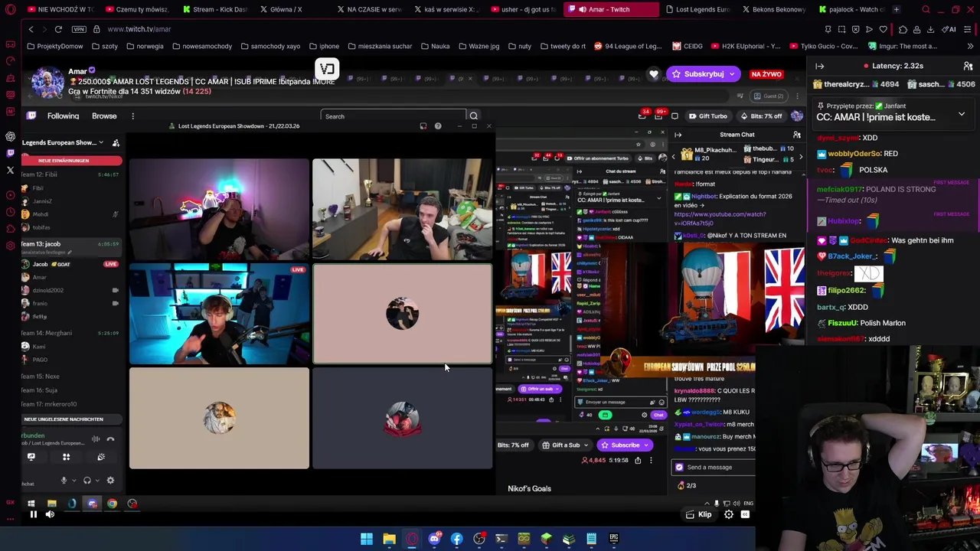
Task: Open a new browser tab
Action: point(897,9)
